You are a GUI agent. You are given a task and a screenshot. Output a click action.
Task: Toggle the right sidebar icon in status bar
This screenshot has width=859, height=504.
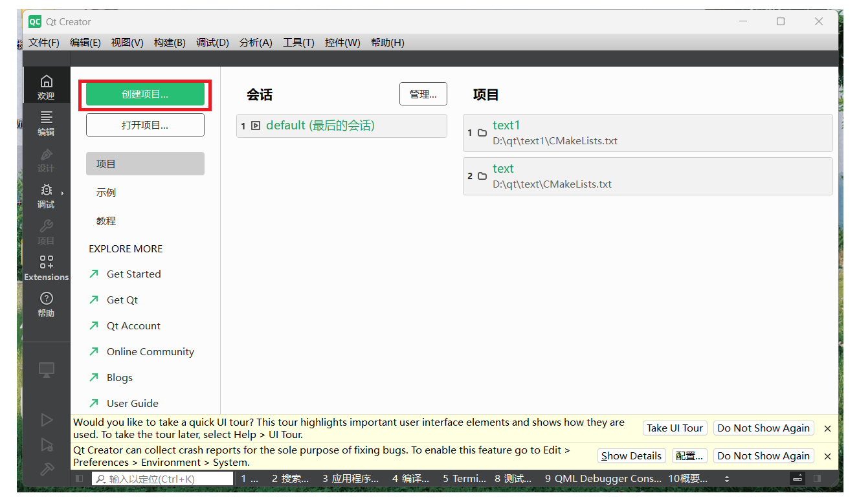818,479
